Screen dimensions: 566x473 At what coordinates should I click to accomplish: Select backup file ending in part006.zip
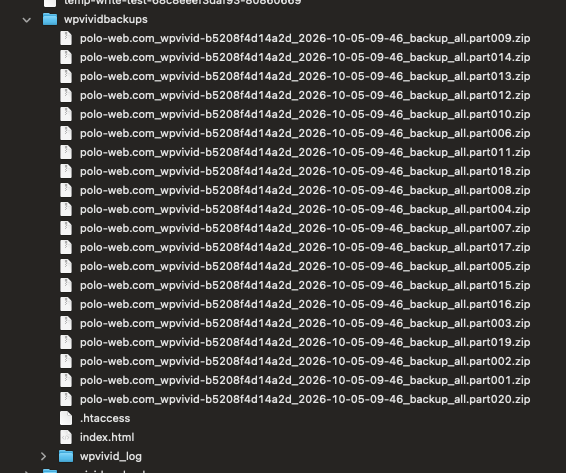[x=305, y=133]
